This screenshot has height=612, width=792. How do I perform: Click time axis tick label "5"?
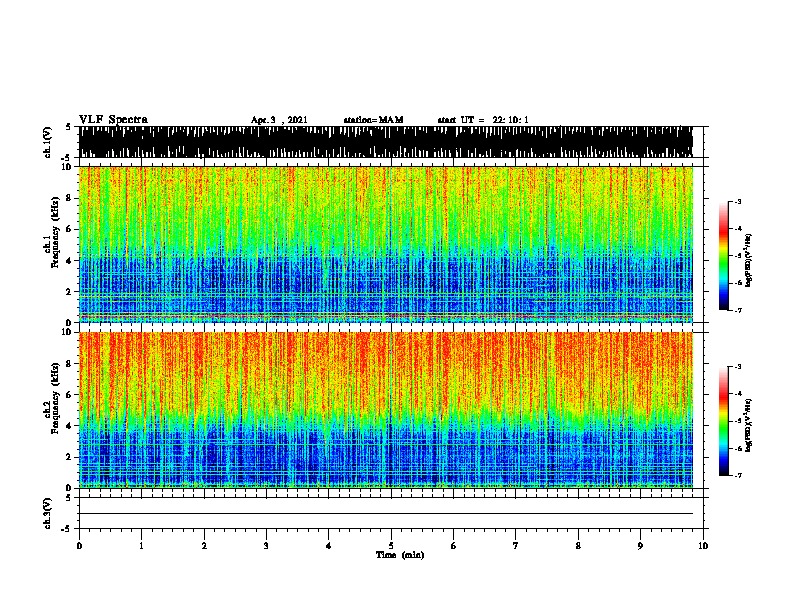391,546
